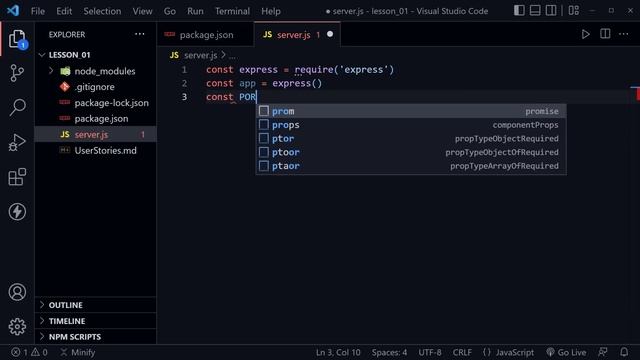Click the Run Code play icon
Viewport: 640px width, 360px height.
coord(585,34)
